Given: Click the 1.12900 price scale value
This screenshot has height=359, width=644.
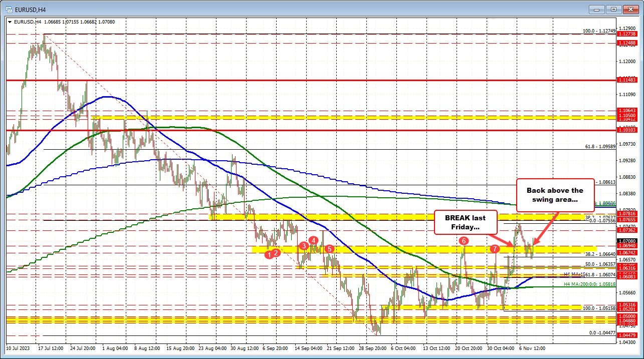Looking at the screenshot, I should click(x=627, y=28).
